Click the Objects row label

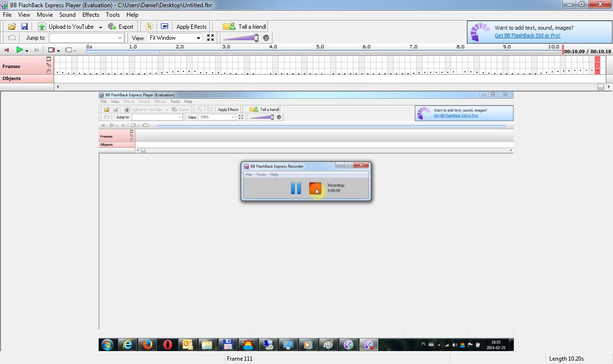tap(11, 78)
